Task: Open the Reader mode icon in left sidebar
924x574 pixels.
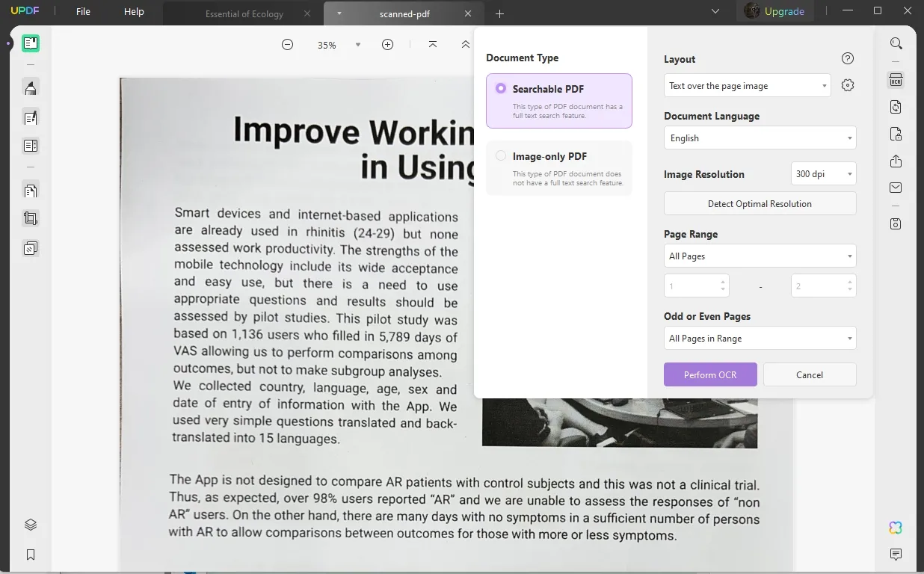Action: tap(31, 43)
